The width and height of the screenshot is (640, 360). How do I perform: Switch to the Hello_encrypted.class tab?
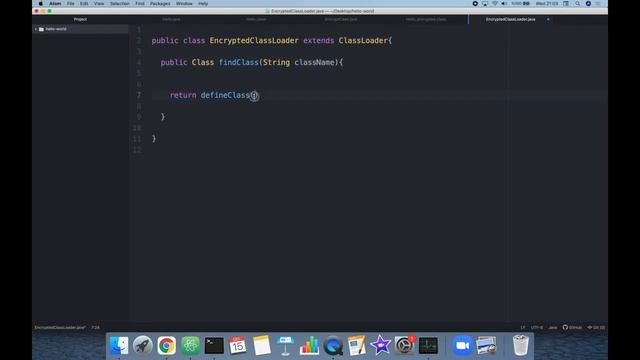[x=426, y=19]
